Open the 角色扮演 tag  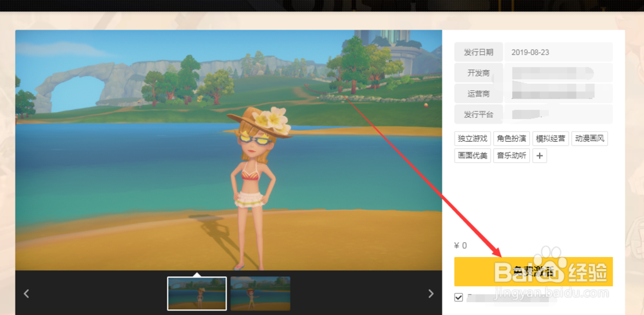point(511,138)
